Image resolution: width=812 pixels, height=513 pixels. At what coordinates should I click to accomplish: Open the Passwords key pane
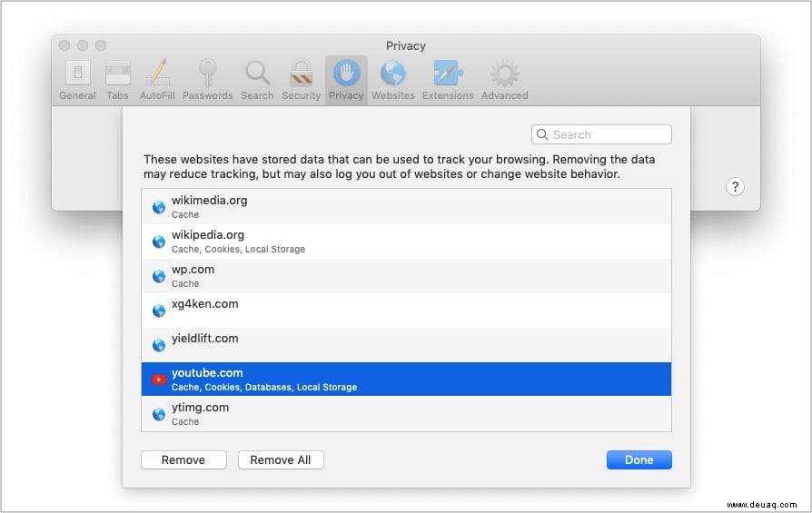click(x=207, y=80)
